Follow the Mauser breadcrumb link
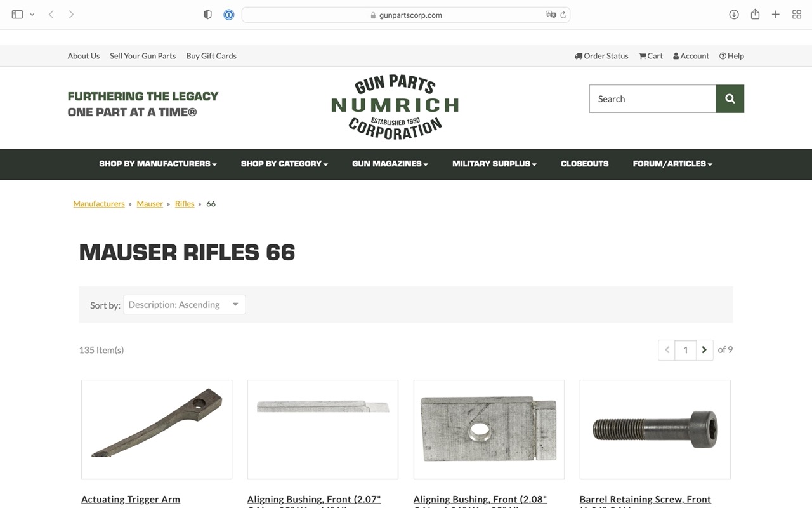Image resolution: width=812 pixels, height=508 pixels. point(150,203)
